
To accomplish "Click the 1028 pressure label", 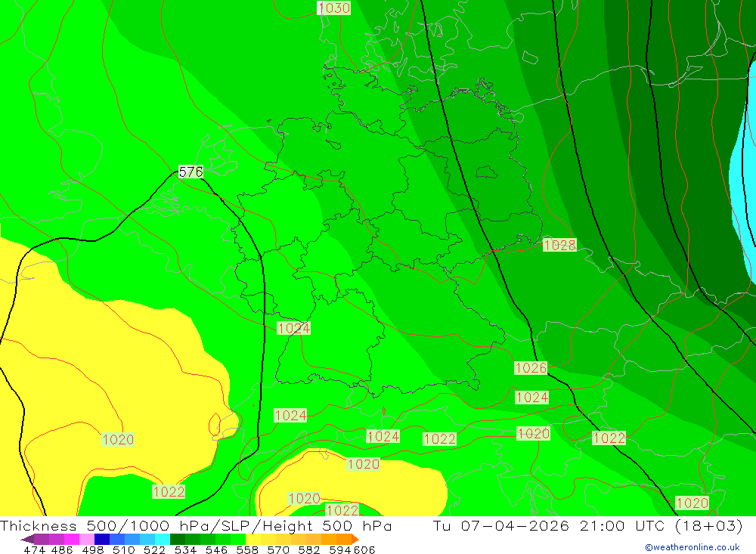I will (x=559, y=245).
